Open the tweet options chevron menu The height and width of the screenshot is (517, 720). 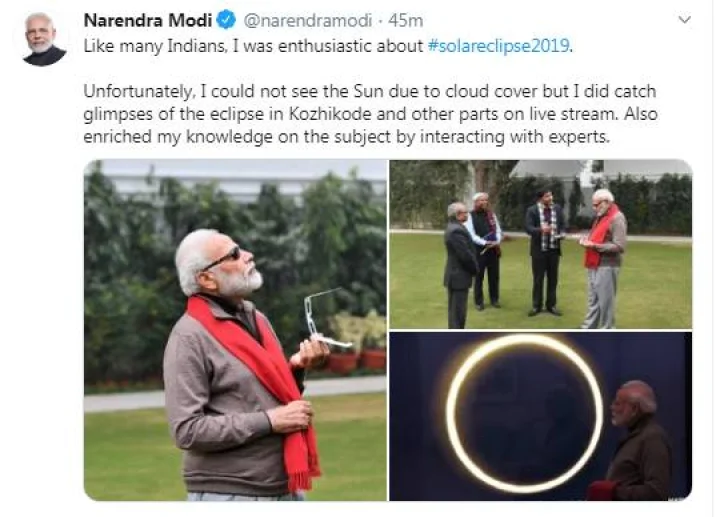pyautogui.click(x=684, y=20)
